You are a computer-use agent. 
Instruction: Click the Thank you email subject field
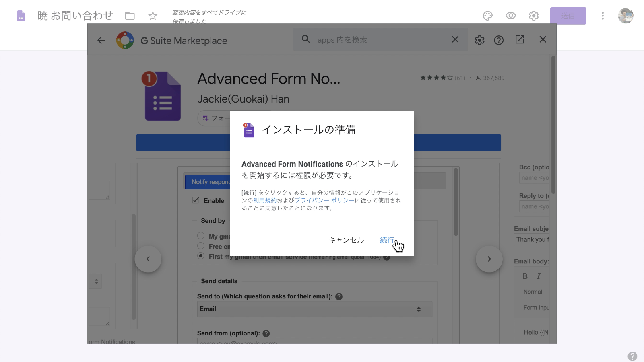pyautogui.click(x=532, y=239)
